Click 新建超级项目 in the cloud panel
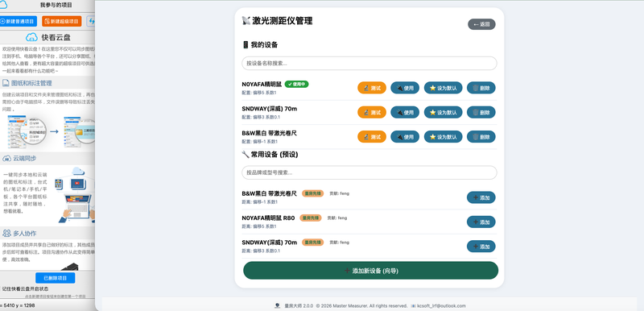The height and width of the screenshot is (311, 644). [62, 22]
